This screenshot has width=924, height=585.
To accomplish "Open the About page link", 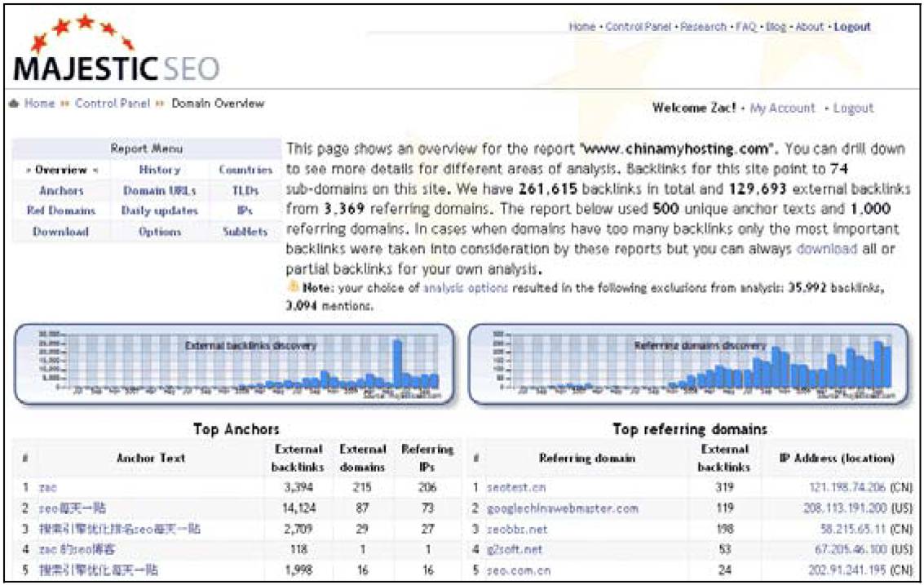I will click(x=809, y=27).
